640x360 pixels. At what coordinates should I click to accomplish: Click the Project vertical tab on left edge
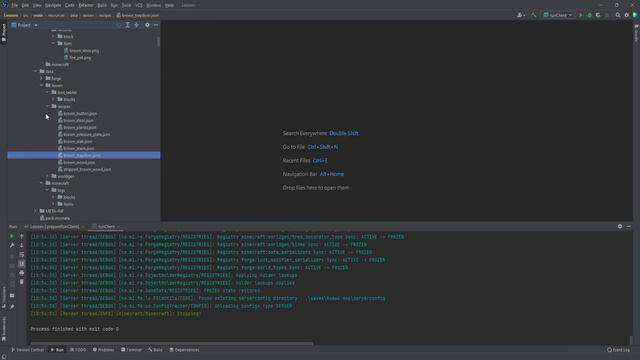[x=4, y=32]
